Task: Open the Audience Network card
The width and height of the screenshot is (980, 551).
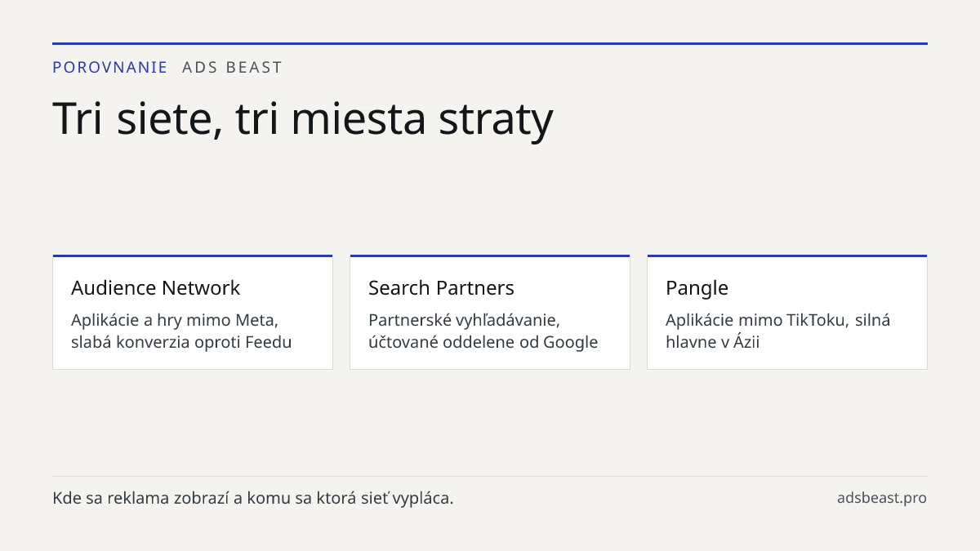Action: coord(193,312)
